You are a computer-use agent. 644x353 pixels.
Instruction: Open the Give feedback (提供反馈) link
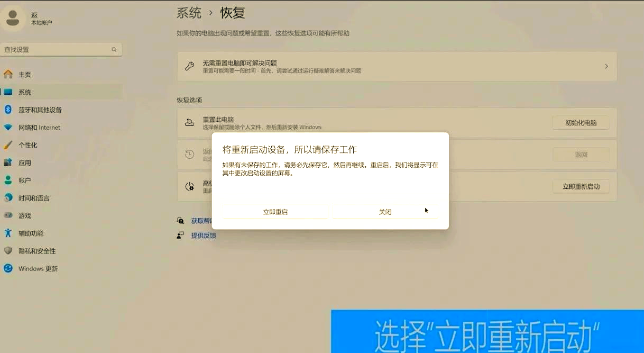point(204,236)
